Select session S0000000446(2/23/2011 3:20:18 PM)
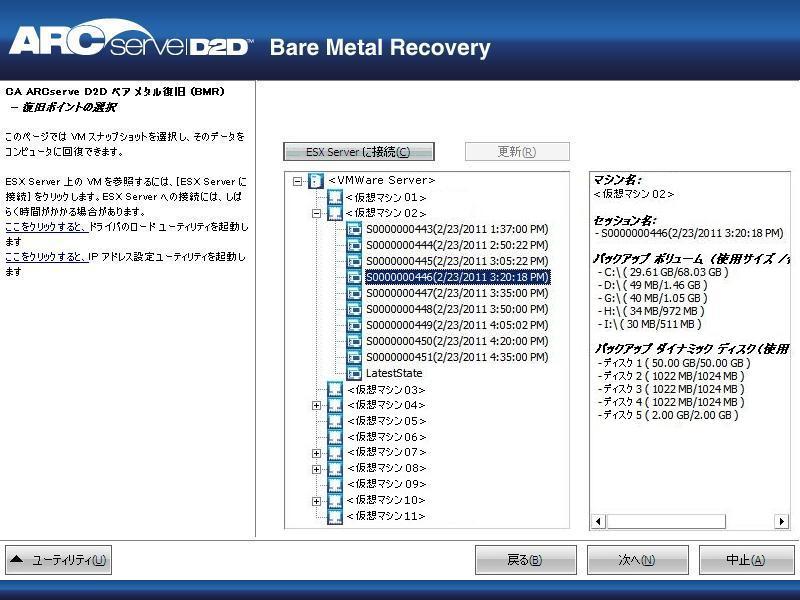Image resolution: width=800 pixels, height=600 pixels. (x=457, y=277)
